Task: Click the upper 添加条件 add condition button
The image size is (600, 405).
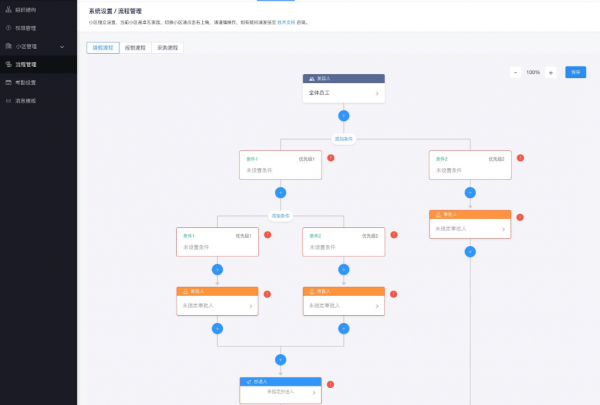Action: (344, 139)
